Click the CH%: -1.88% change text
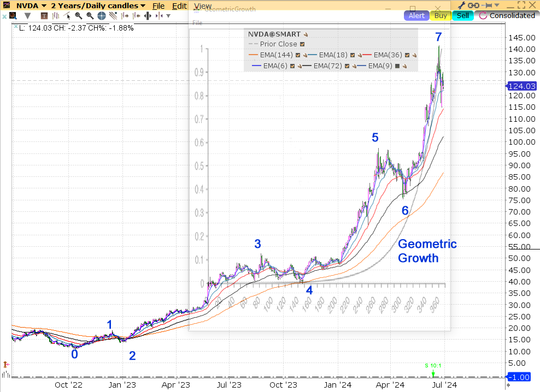The height and width of the screenshot is (392, 540). coord(111,28)
